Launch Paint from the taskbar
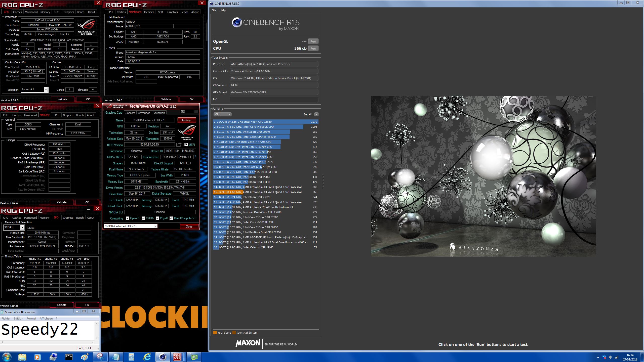 (x=85, y=357)
